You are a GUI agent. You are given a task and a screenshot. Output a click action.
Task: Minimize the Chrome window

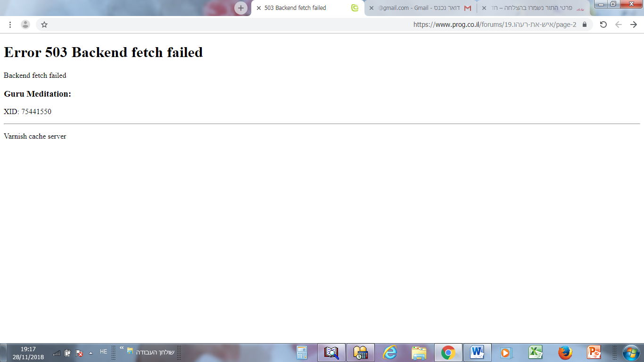pyautogui.click(x=600, y=4)
